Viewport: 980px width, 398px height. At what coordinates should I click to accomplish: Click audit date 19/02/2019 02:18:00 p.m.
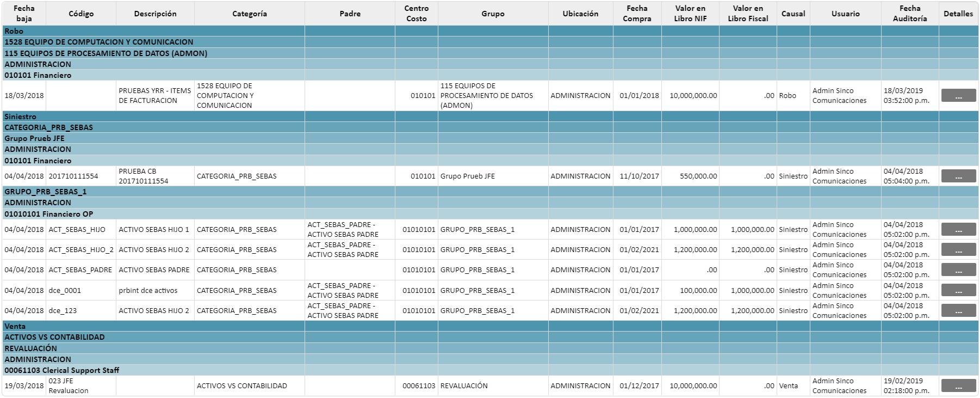coord(910,385)
